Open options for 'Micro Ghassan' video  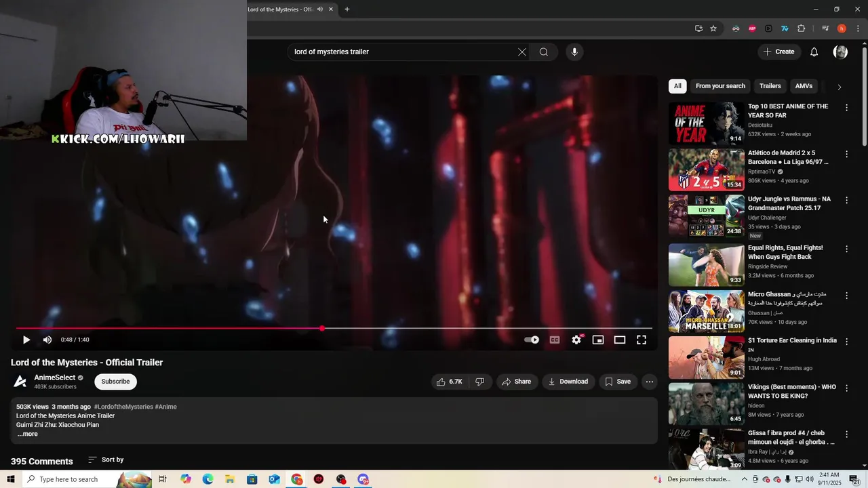(846, 296)
